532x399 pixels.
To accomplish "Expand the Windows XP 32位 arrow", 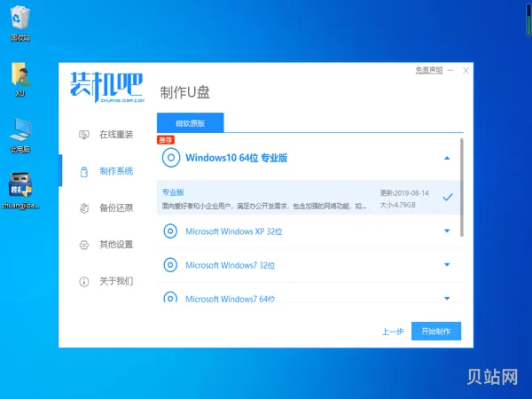I will pyautogui.click(x=447, y=231).
